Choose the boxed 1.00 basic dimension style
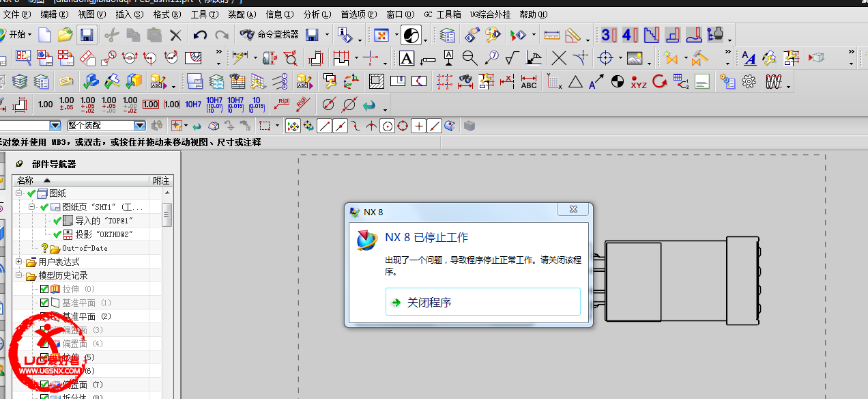Screen dimensions: 868x399 151,105
